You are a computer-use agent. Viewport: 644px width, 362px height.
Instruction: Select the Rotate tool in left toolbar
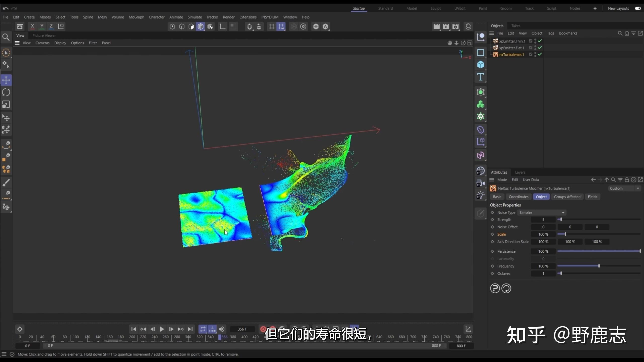[x=6, y=92]
